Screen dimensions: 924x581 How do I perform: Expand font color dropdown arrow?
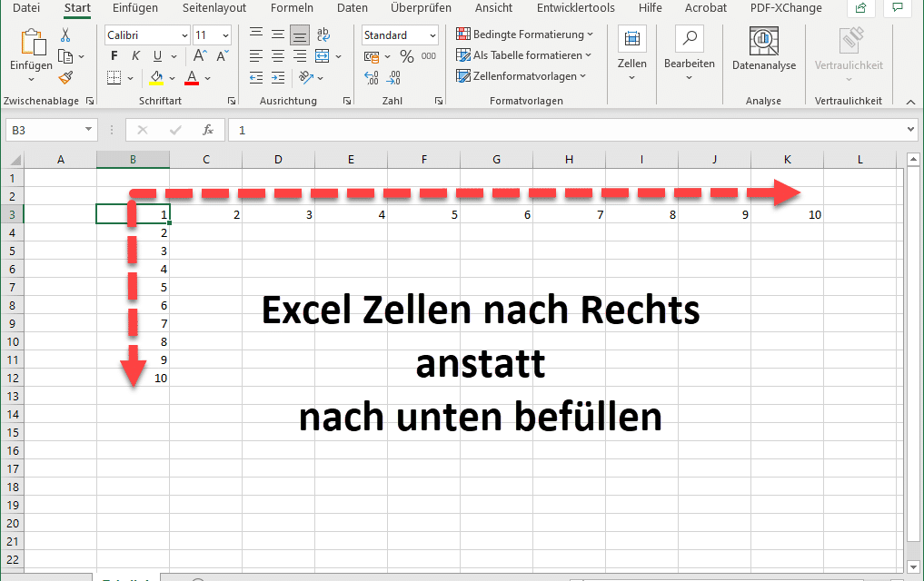(x=207, y=78)
